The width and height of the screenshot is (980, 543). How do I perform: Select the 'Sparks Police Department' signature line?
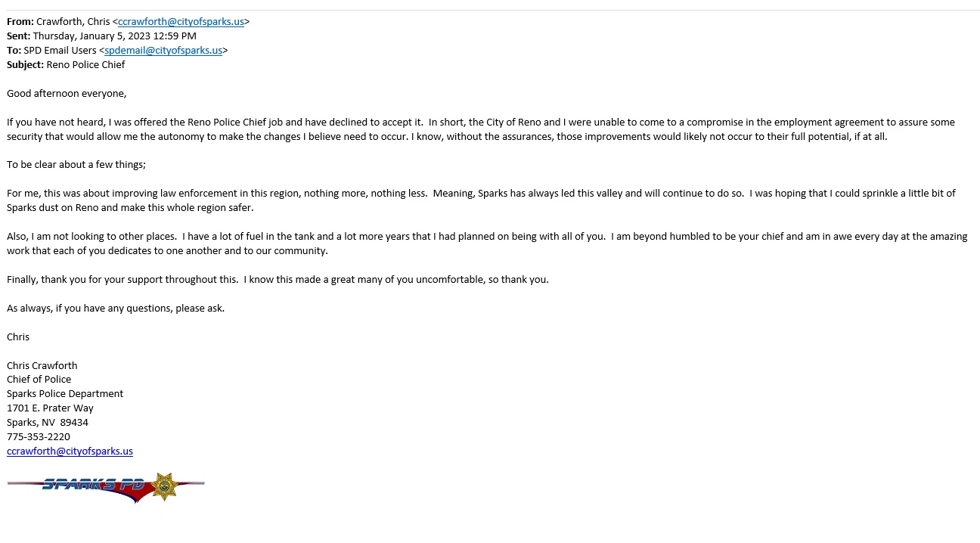(x=65, y=394)
